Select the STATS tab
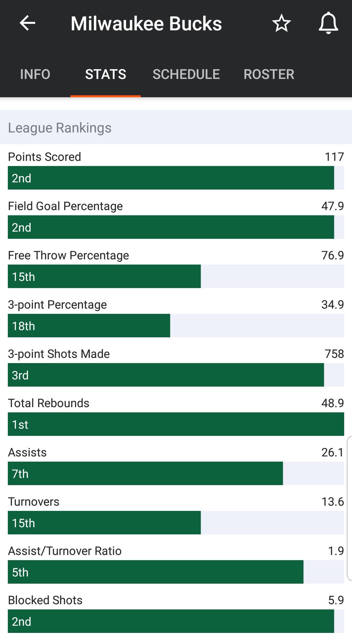 point(106,74)
